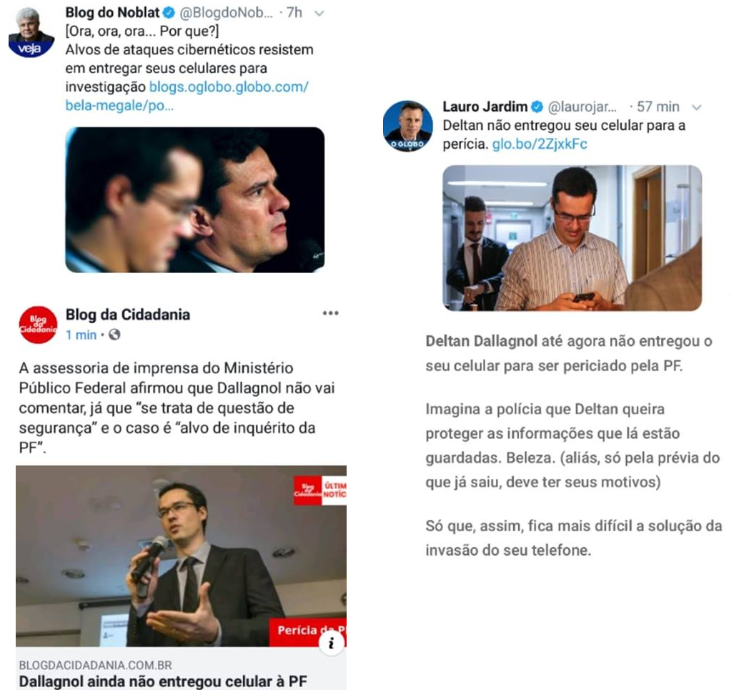Open Blog do Noblat profile avatar

tap(31, 32)
